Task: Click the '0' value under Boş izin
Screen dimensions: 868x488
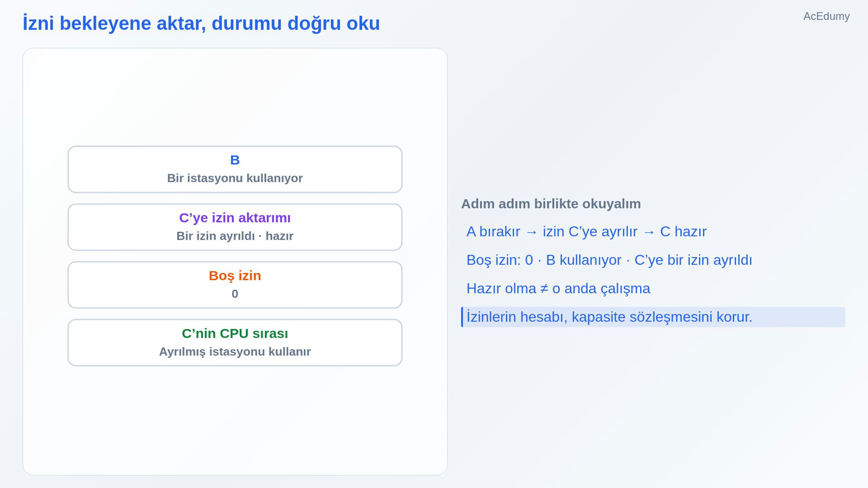Action: 235,294
